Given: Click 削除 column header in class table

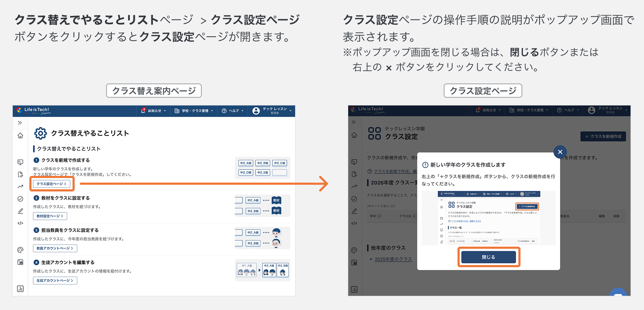Looking at the screenshot, I should click(x=616, y=216).
